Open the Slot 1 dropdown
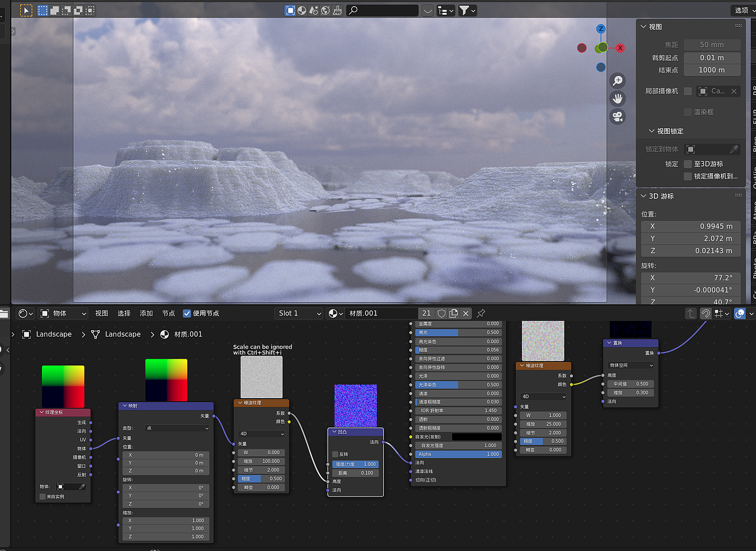 pos(299,313)
